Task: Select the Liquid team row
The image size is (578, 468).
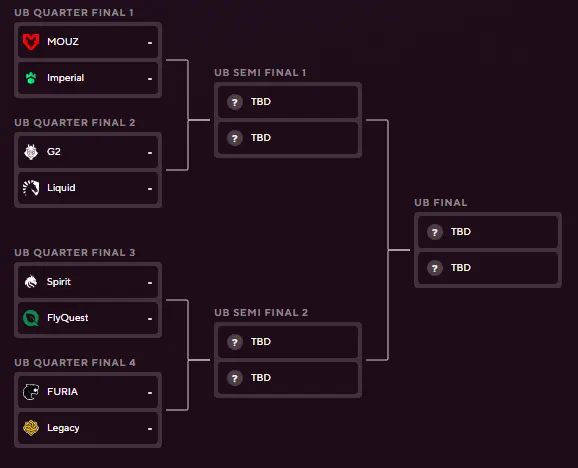Action: (x=88, y=188)
